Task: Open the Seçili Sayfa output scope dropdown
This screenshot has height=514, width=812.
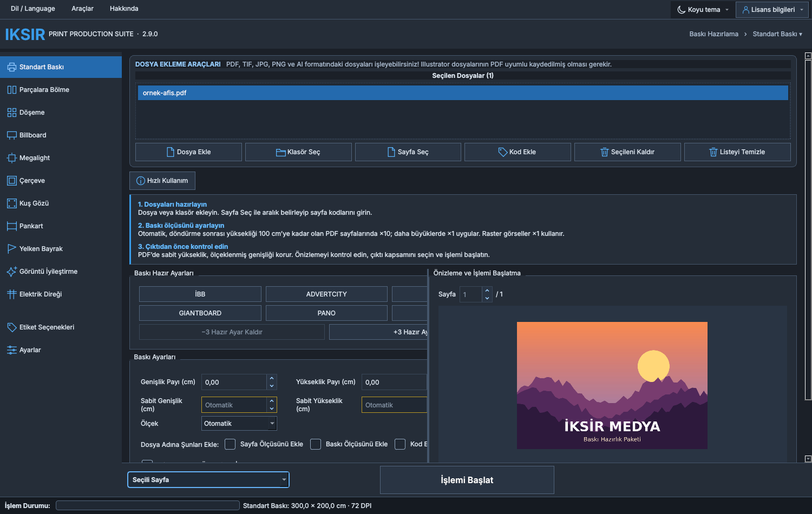Action: pyautogui.click(x=208, y=480)
